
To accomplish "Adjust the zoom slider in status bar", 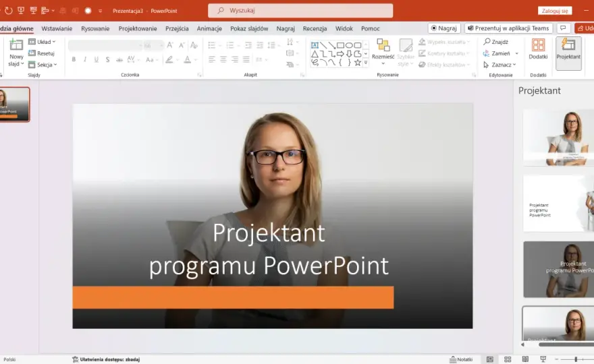I will tap(576, 359).
